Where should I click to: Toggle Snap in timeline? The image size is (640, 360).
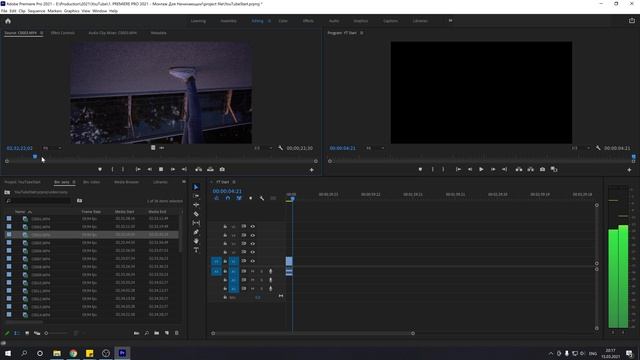point(228,198)
